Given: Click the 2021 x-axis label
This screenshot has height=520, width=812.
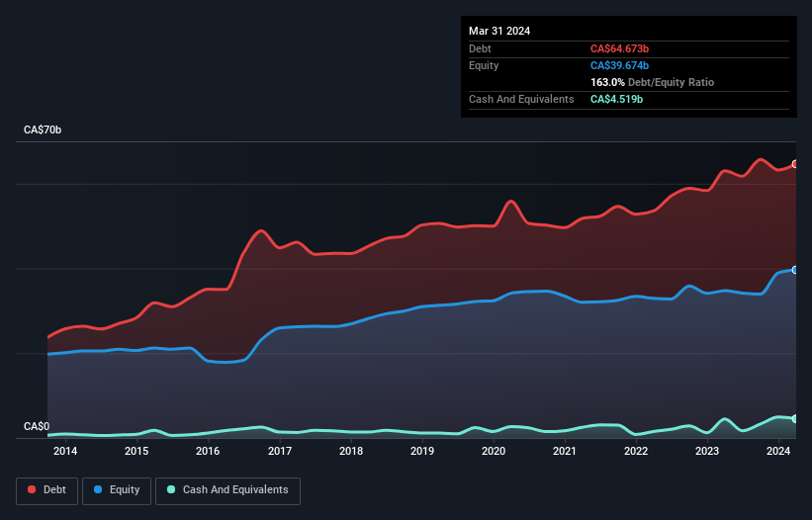Looking at the screenshot, I should tap(565, 451).
